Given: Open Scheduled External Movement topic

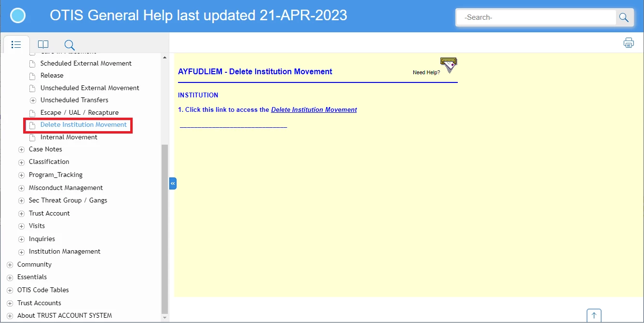Looking at the screenshot, I should tap(86, 63).
